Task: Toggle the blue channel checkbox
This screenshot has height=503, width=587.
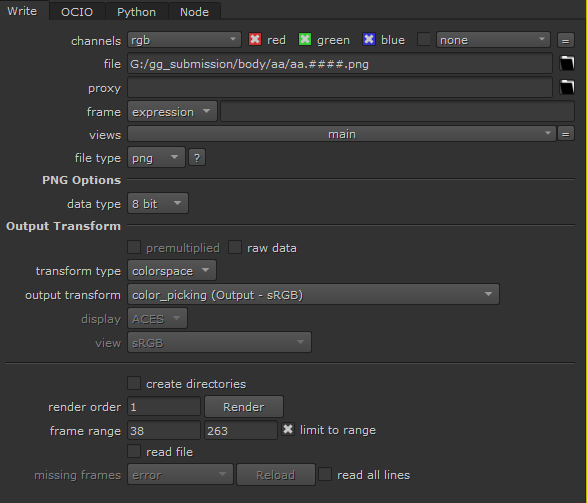Action: pyautogui.click(x=369, y=39)
